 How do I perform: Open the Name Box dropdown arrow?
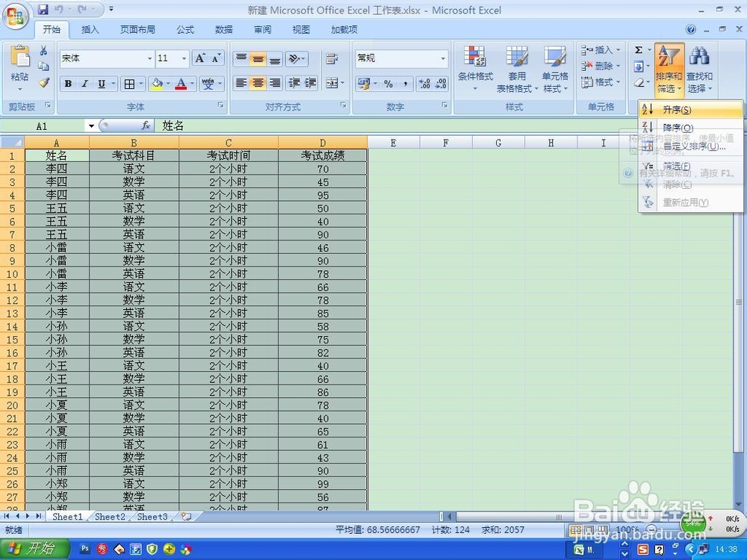[x=91, y=126]
